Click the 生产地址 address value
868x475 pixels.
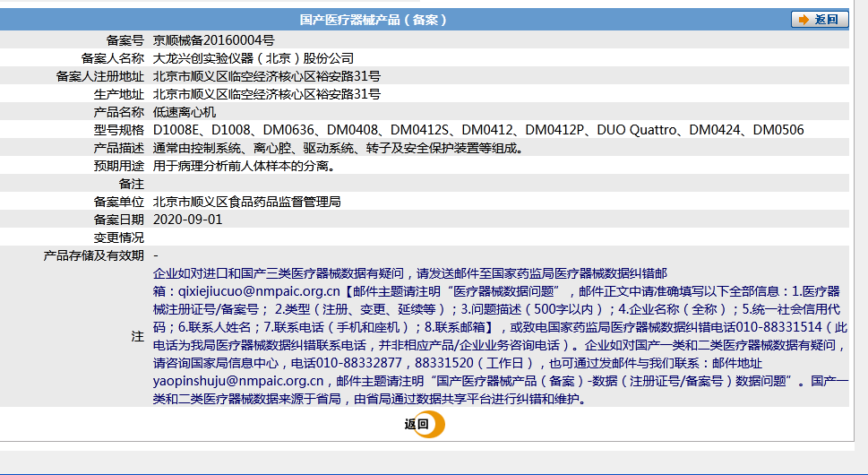point(267,94)
